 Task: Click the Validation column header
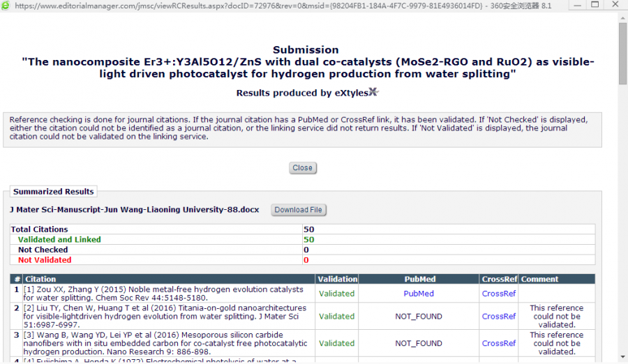(x=337, y=279)
